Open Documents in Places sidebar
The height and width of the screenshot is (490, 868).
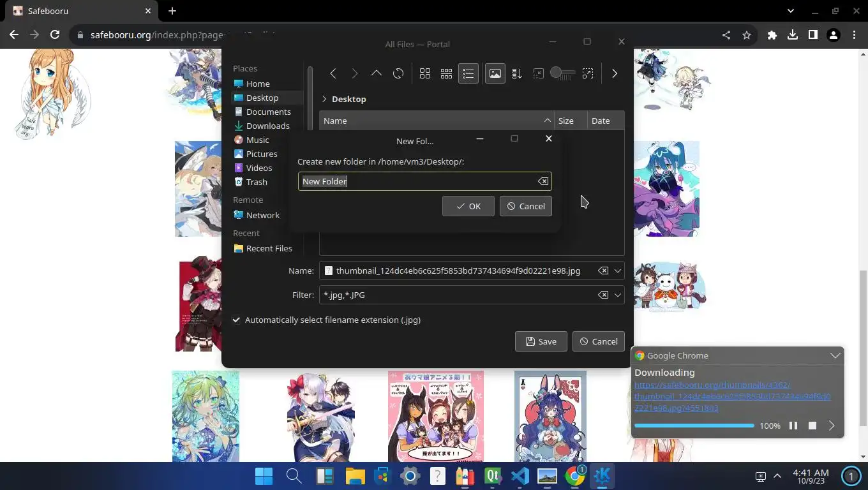[267, 112]
